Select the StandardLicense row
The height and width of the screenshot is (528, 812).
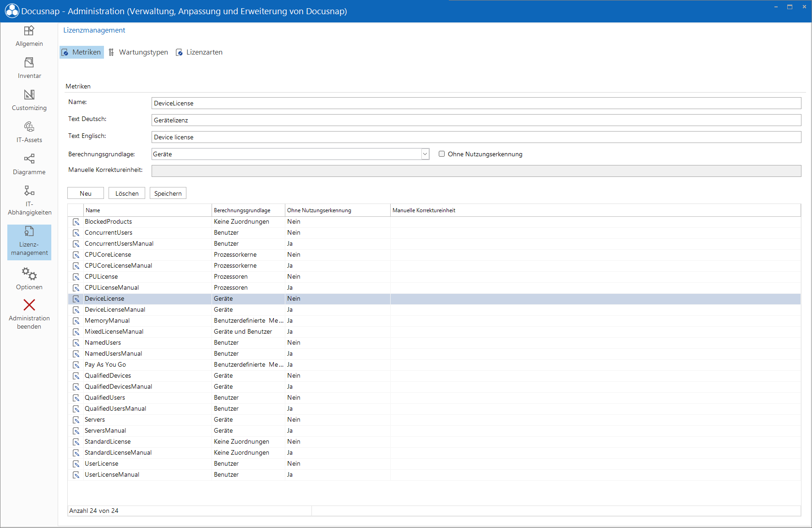[434, 442]
